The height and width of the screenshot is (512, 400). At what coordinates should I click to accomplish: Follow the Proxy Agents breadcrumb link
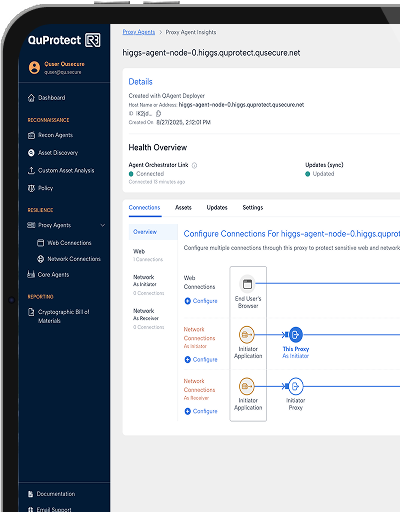coord(139,32)
